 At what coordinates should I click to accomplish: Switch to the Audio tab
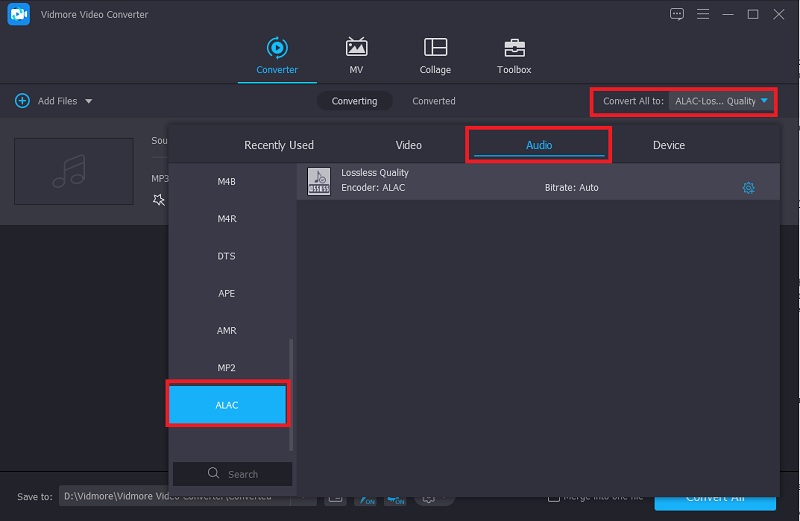[x=539, y=145]
